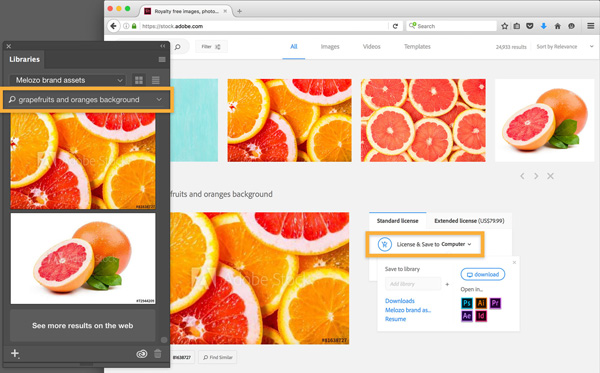Open orange and grapefruit slices web result

coord(289,120)
